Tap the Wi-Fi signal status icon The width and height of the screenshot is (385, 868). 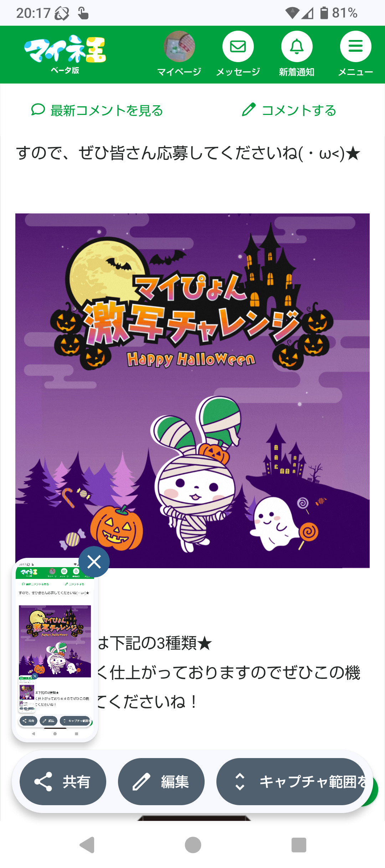pos(292,13)
